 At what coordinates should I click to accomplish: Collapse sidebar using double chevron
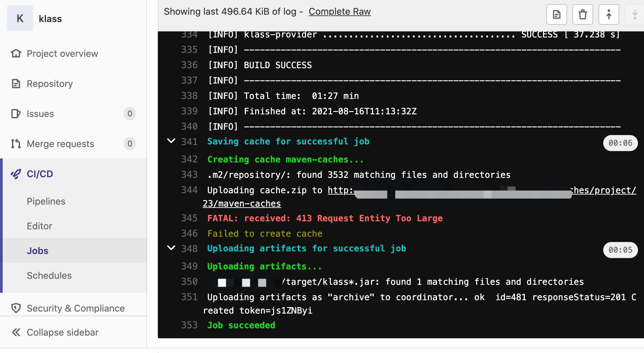[x=16, y=332]
